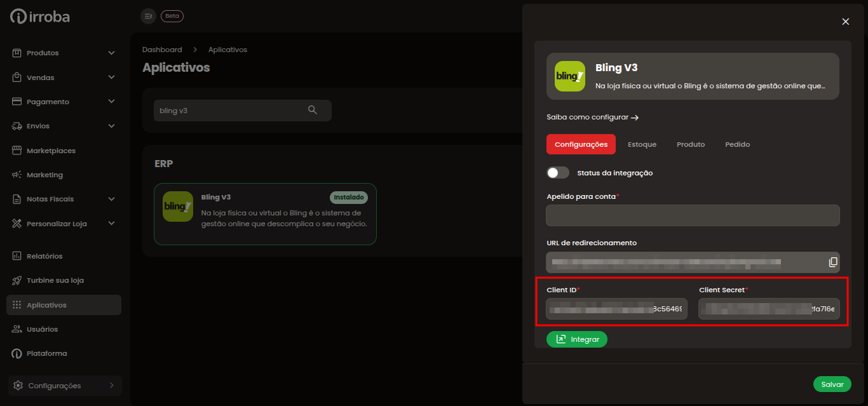The image size is (868, 406).
Task: Click the Status da integração label
Action: tap(615, 173)
